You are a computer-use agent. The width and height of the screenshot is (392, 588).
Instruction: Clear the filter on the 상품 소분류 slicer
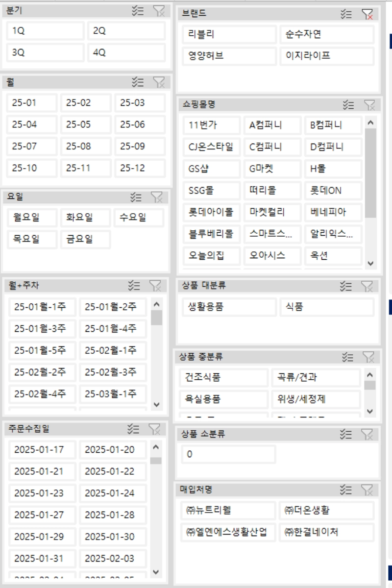pyautogui.click(x=367, y=434)
